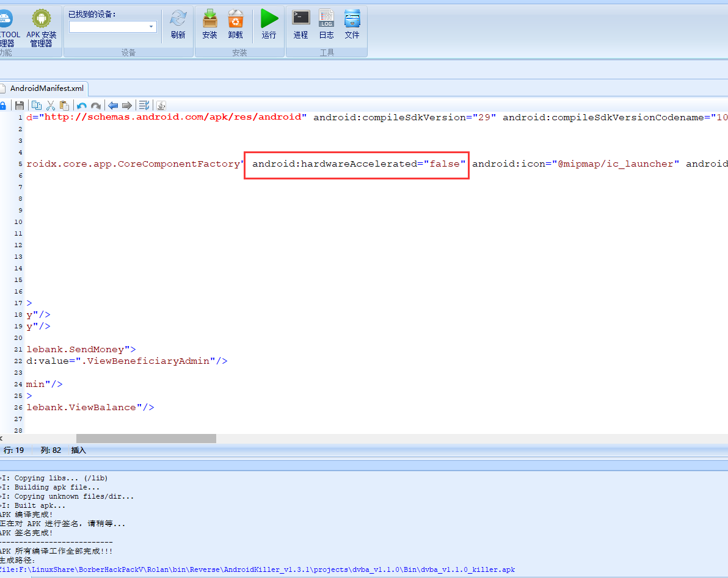Image resolution: width=728 pixels, height=578 pixels.
Task: Click the 刷新 refresh devices icon
Action: pyautogui.click(x=178, y=24)
